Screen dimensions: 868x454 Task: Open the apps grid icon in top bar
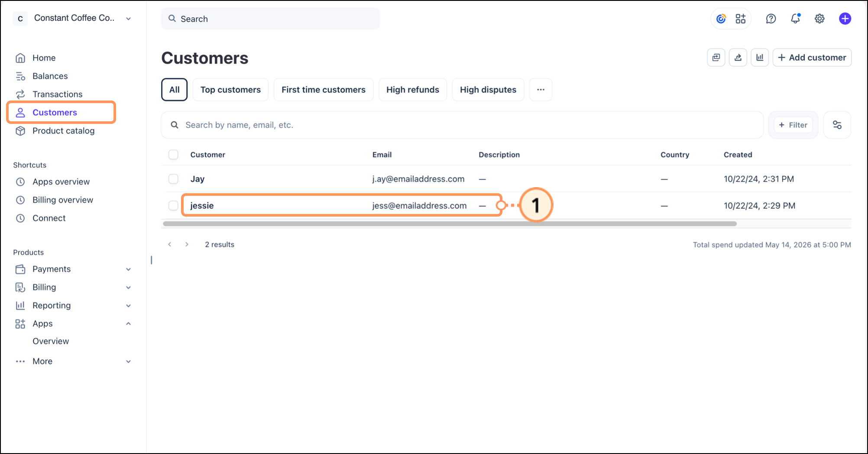pyautogui.click(x=741, y=19)
